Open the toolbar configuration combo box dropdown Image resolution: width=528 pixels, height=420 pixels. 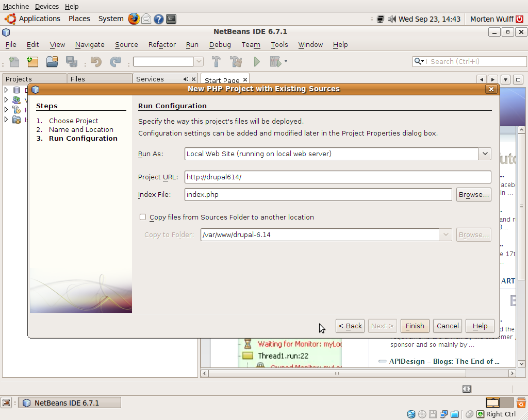click(199, 62)
